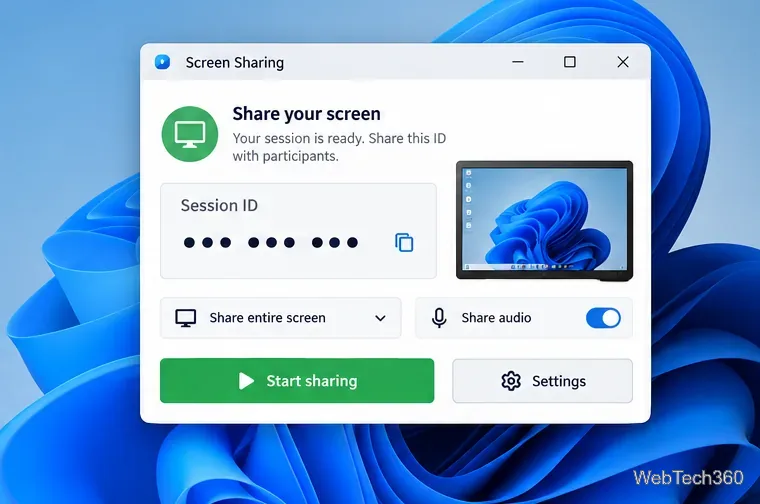Click the masked Session ID dots
760x504 pixels.
click(271, 242)
